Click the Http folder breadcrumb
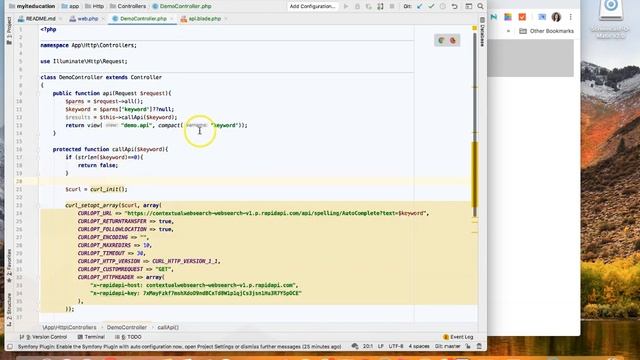The image size is (640, 360). click(x=94, y=7)
